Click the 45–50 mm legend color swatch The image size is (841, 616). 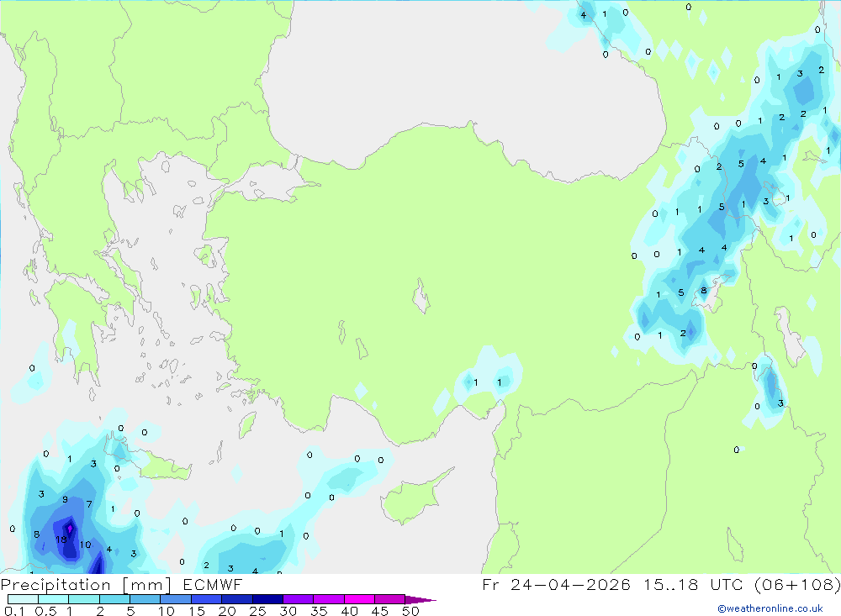pos(389,599)
